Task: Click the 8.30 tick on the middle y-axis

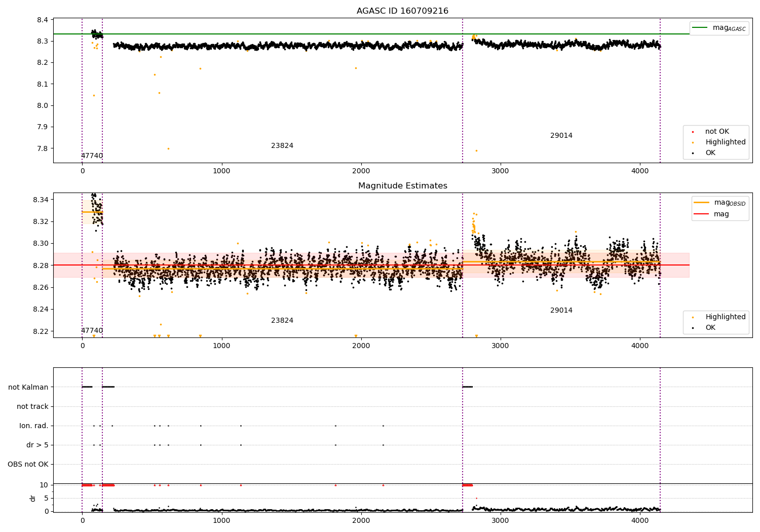Action: coord(41,244)
